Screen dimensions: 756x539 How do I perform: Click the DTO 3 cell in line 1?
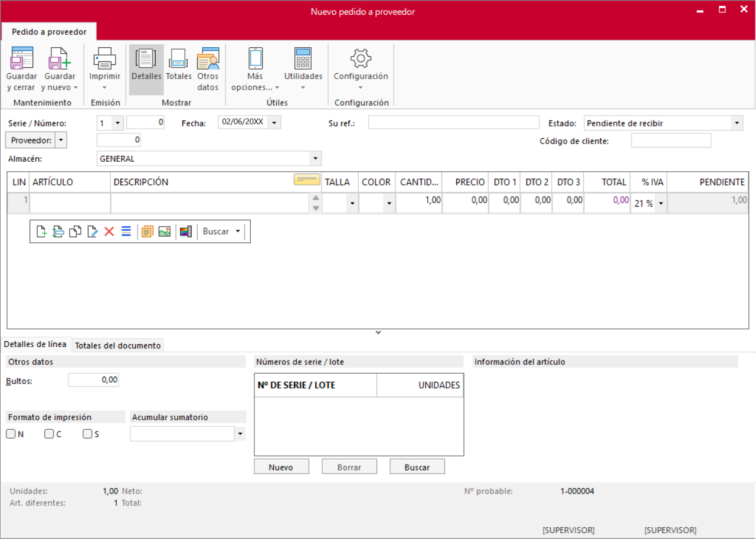(568, 203)
